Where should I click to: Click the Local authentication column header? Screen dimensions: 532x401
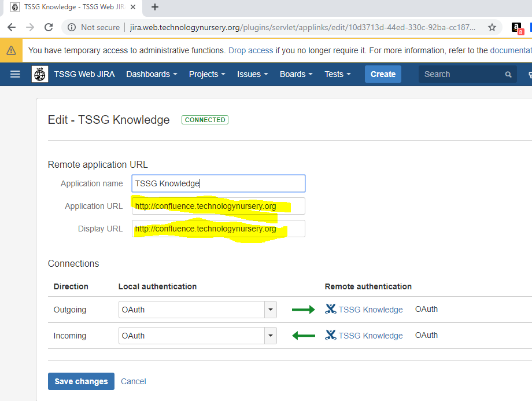point(157,286)
